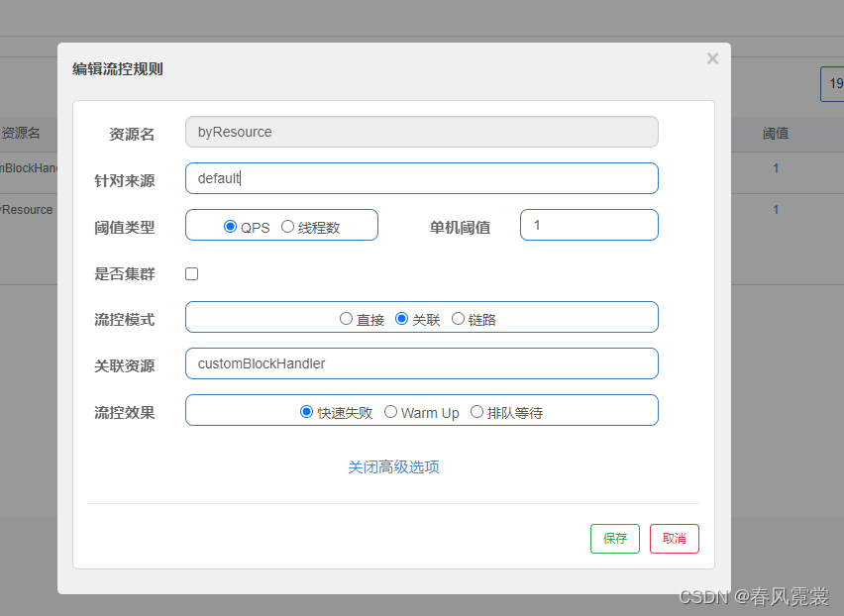Focus the 针对来源 default input
844x616 pixels.
421,178
